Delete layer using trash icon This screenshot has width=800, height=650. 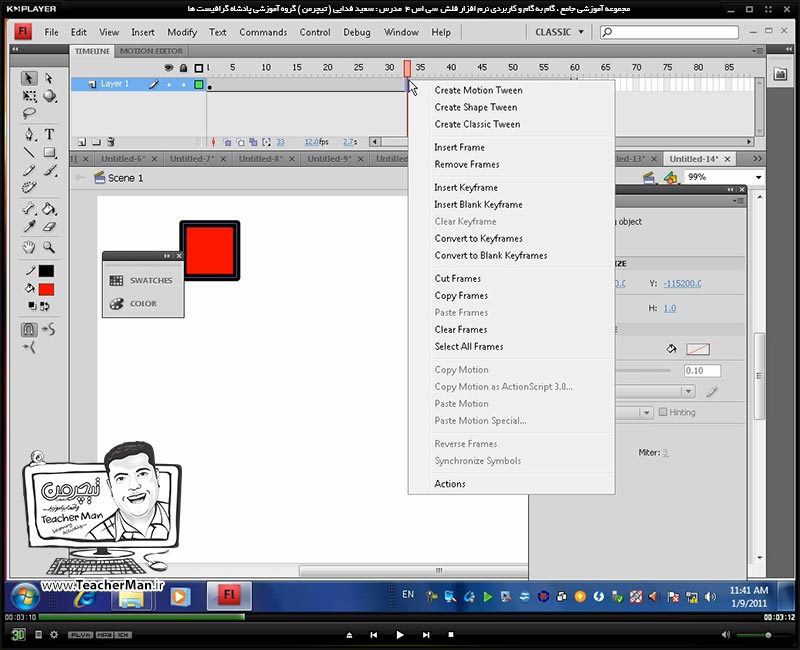point(110,142)
